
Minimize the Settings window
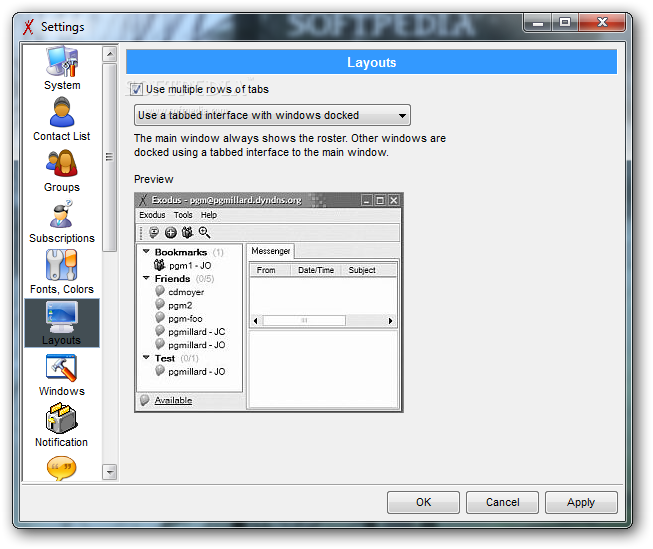coord(538,22)
